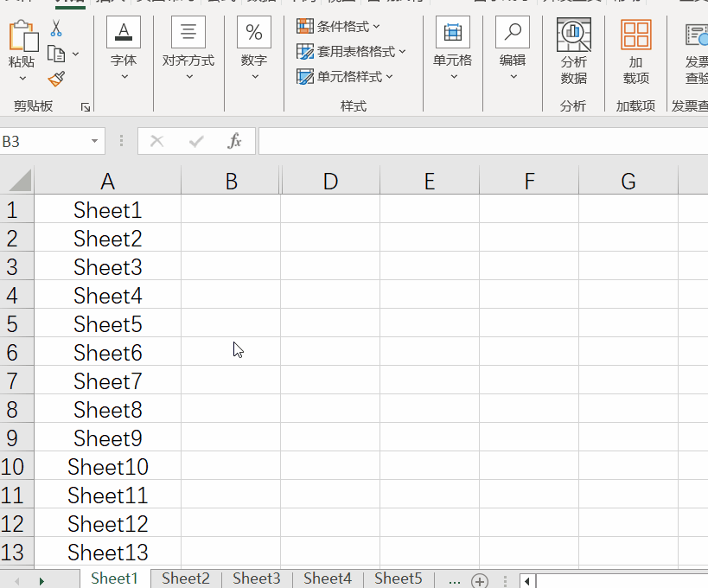Click the more sheets ellipsis

[454, 580]
